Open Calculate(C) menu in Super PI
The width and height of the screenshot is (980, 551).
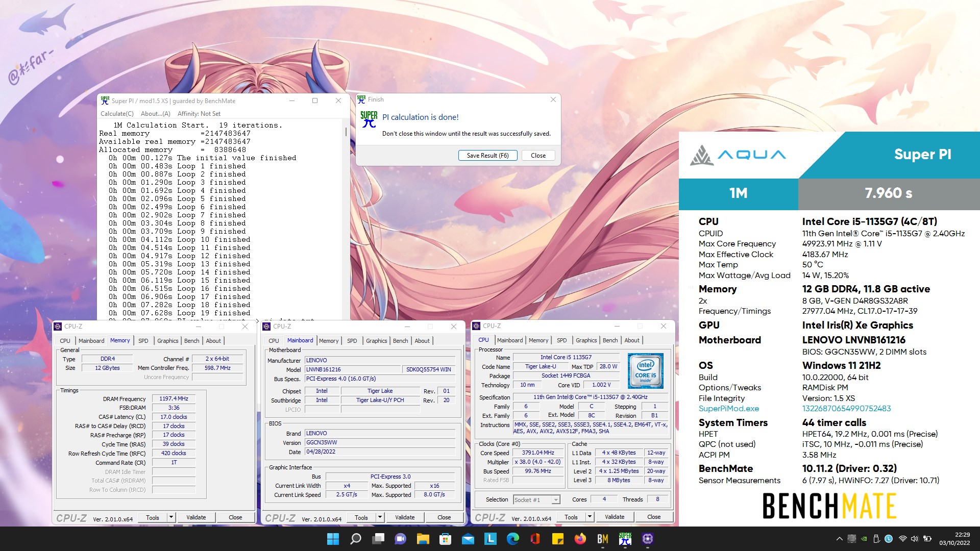pos(117,114)
